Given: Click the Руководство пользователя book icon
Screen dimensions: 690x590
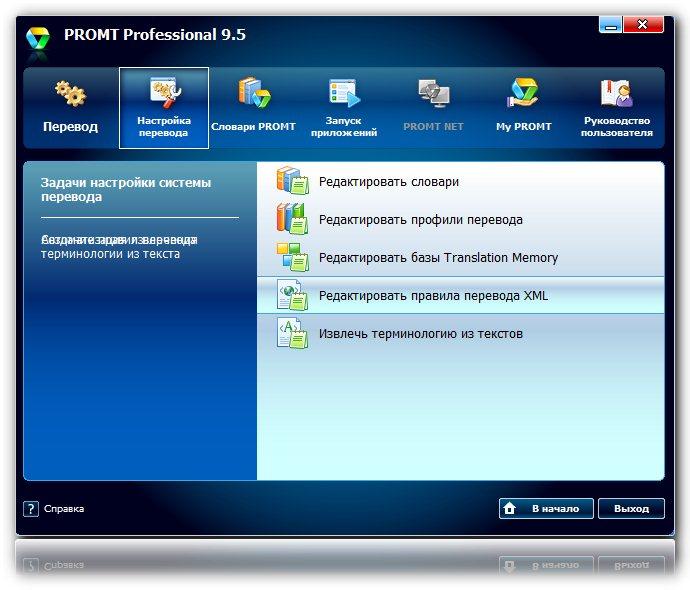Looking at the screenshot, I should [x=616, y=94].
